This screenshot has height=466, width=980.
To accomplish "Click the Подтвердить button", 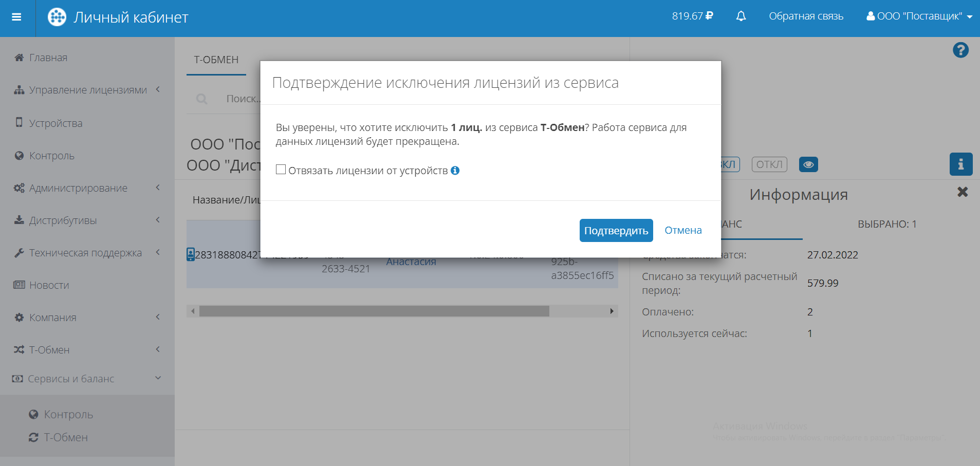I will (x=616, y=231).
